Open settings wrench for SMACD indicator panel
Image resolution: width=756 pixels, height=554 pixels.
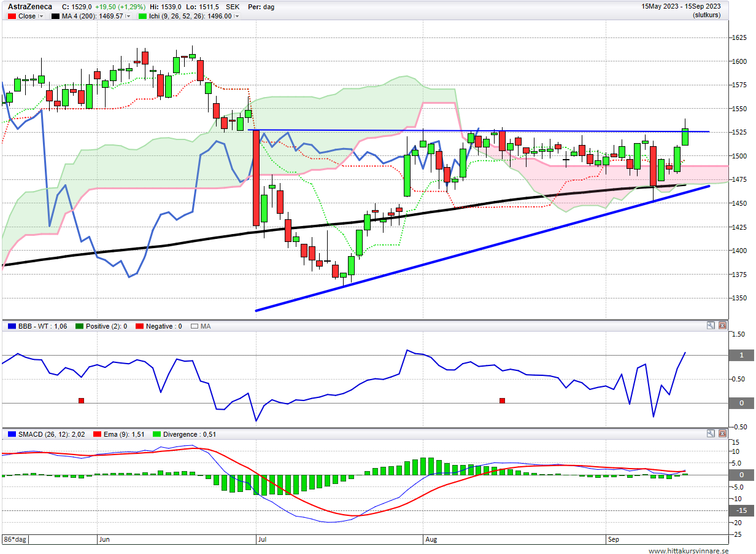(711, 434)
